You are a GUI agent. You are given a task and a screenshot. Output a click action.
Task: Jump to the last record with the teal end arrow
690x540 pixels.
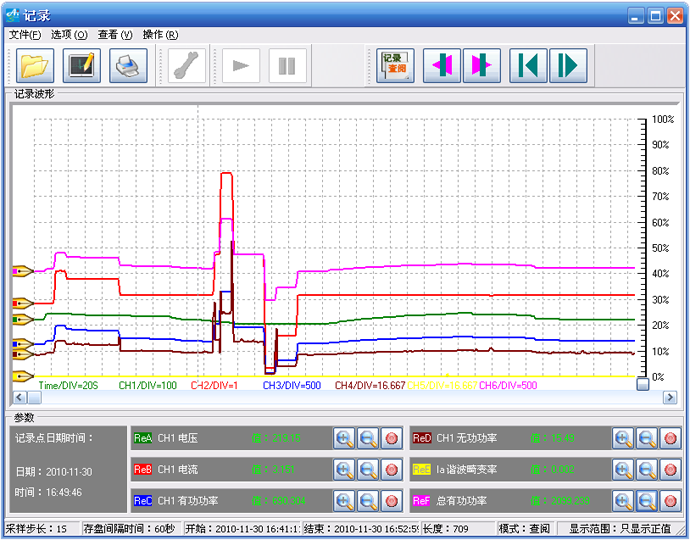[x=568, y=66]
